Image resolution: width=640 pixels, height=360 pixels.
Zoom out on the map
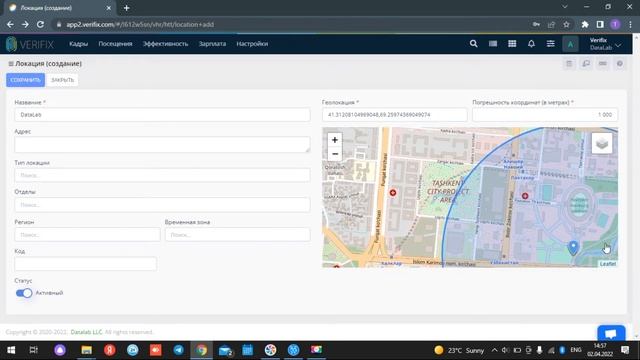coord(335,154)
